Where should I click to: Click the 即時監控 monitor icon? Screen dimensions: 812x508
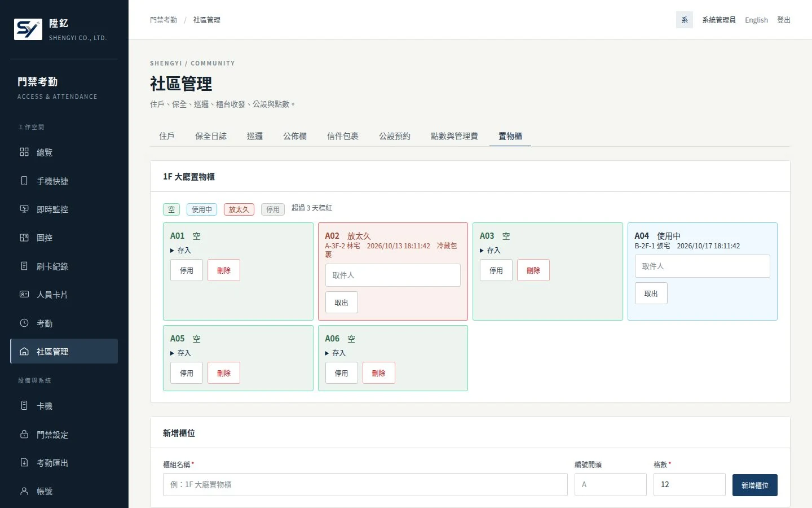(24, 209)
